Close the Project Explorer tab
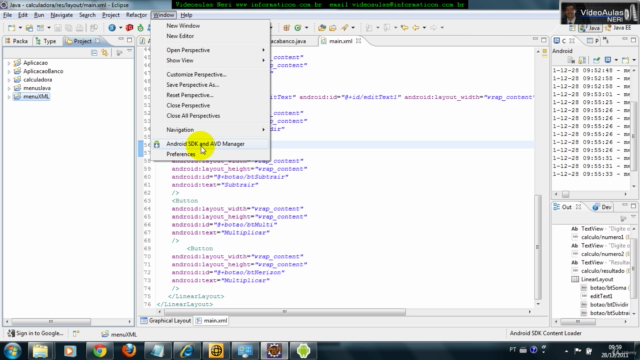640x360 pixels. 98,41
